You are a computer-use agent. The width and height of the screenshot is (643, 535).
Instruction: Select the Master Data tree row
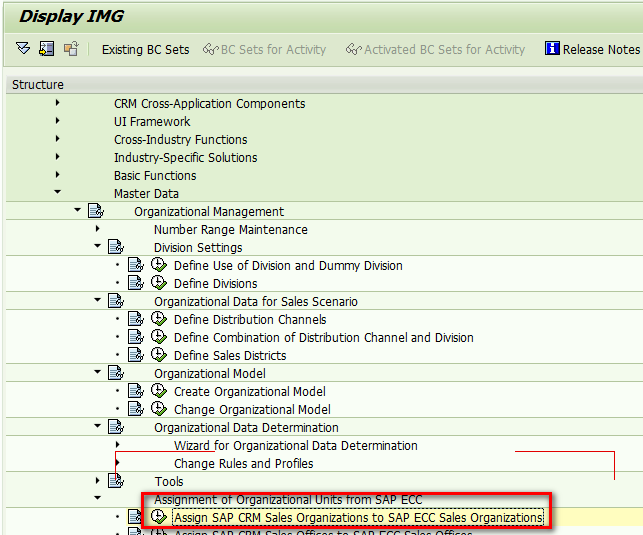coord(146,194)
